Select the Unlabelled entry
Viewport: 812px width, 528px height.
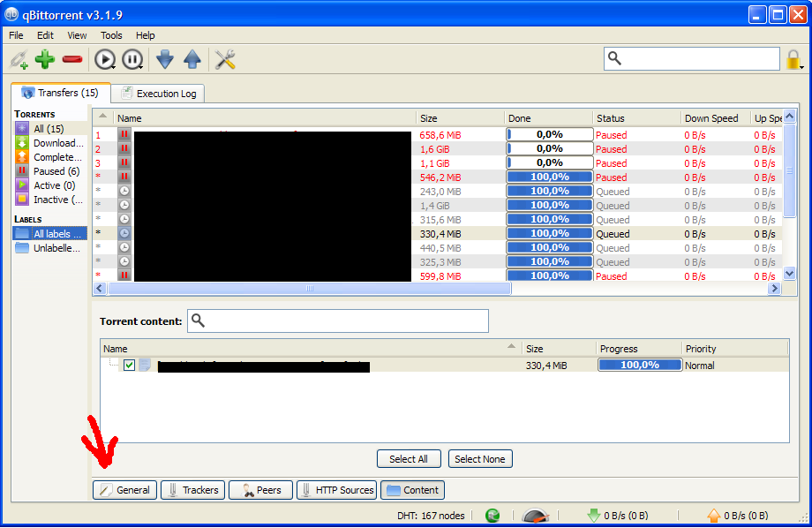pyautogui.click(x=49, y=248)
